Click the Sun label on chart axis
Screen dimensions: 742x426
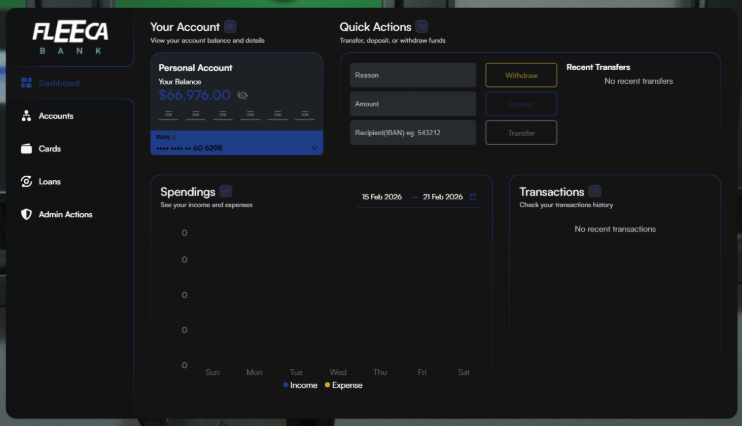pos(212,373)
